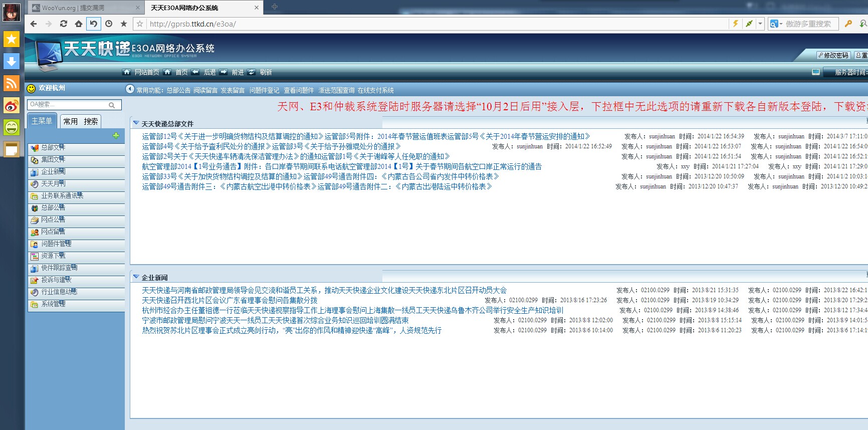Image resolution: width=868 pixels, height=430 pixels.
Task: Click the lightning speed mode icon
Action: pyautogui.click(x=735, y=24)
